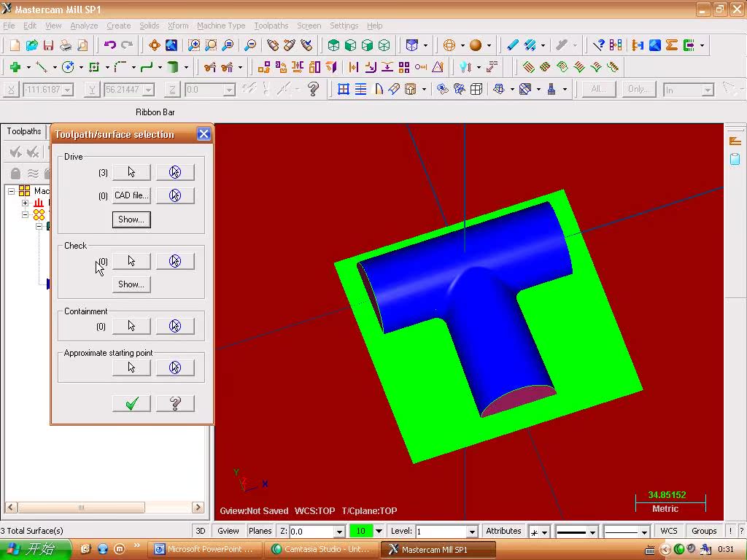Unselect the containment boundary
This screenshot has height=560, width=747.
tap(175, 326)
